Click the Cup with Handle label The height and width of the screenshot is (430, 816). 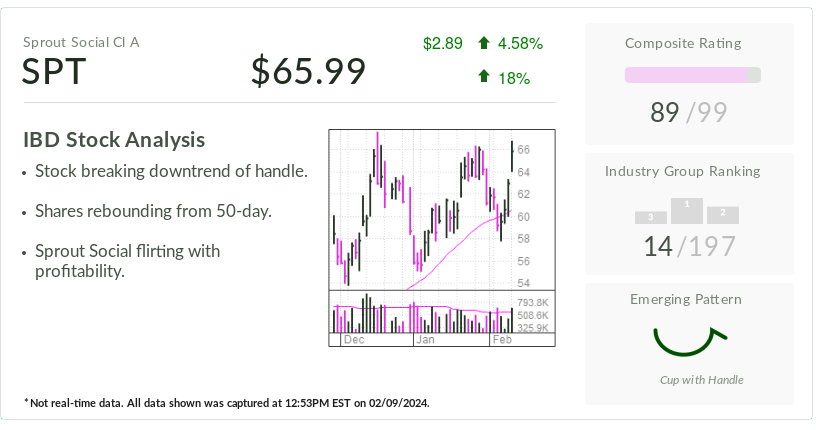701,380
